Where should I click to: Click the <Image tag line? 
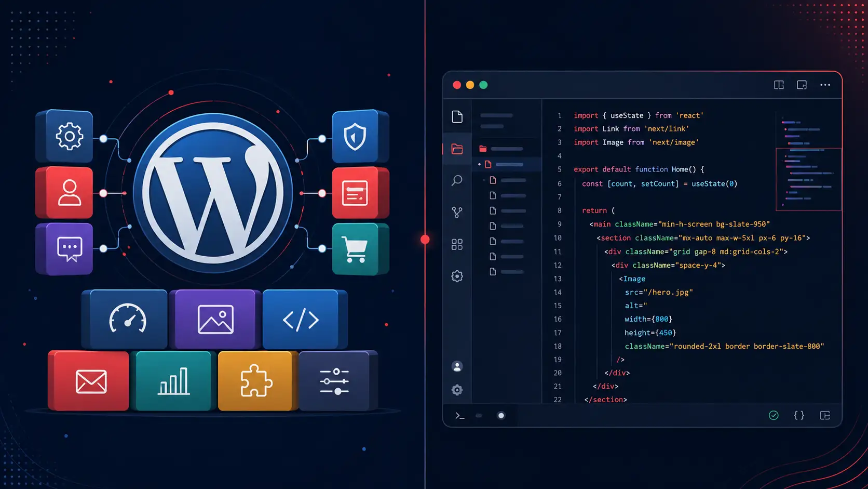(x=632, y=279)
